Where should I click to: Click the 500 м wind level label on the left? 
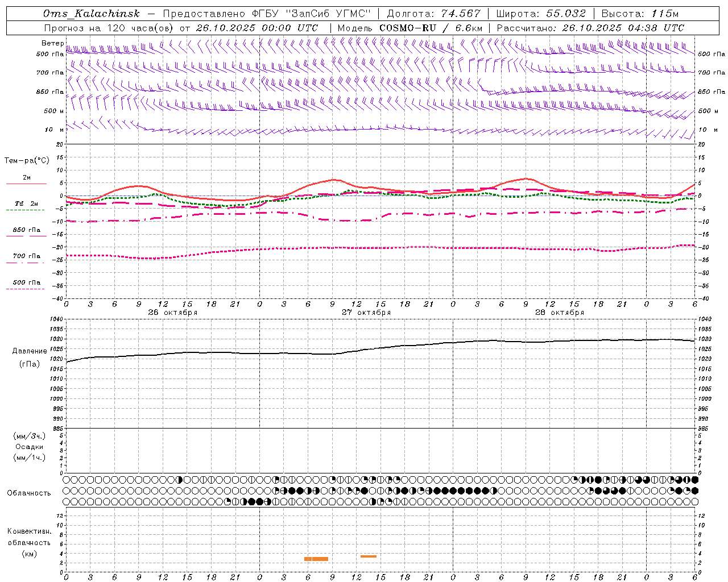tap(54, 111)
